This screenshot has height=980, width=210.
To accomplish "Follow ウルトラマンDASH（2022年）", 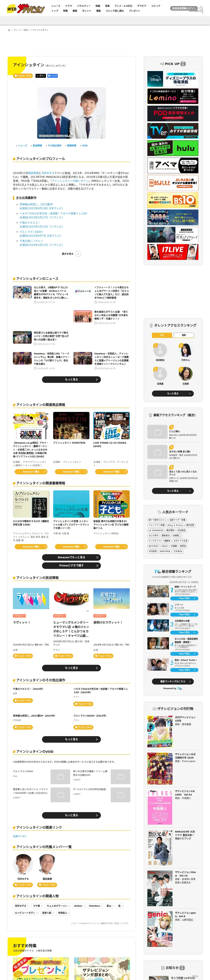I will [x=83, y=727].
